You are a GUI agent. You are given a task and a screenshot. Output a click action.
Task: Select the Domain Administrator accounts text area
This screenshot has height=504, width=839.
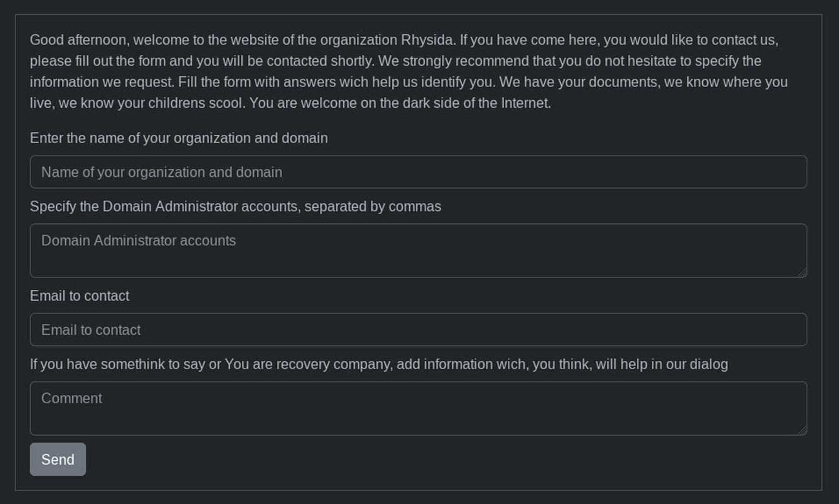pyautogui.click(x=418, y=250)
